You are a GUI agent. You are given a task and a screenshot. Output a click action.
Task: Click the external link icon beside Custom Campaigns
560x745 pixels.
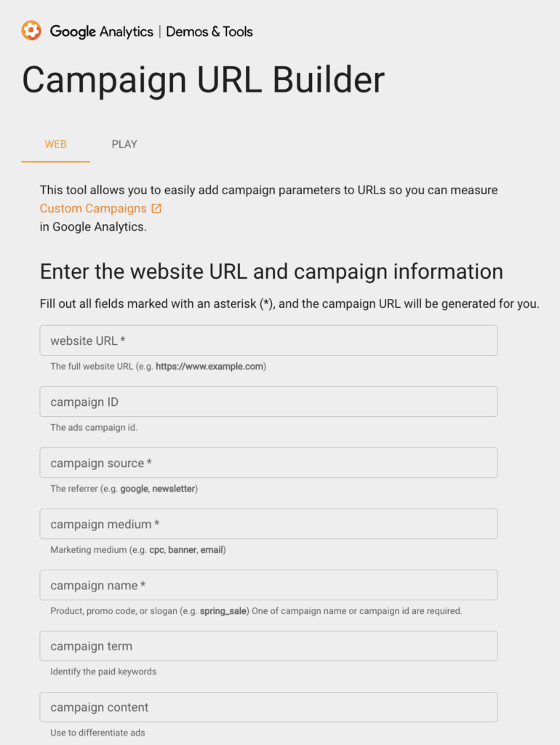[156, 209]
